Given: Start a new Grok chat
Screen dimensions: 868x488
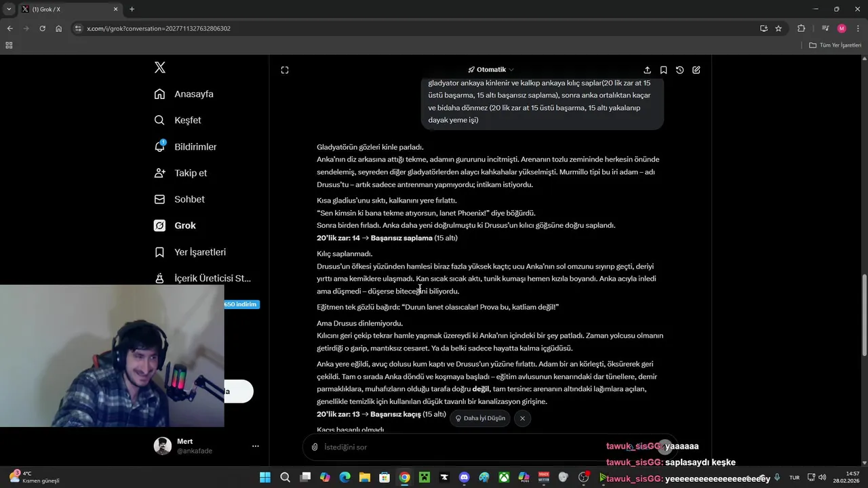Looking at the screenshot, I should 696,70.
